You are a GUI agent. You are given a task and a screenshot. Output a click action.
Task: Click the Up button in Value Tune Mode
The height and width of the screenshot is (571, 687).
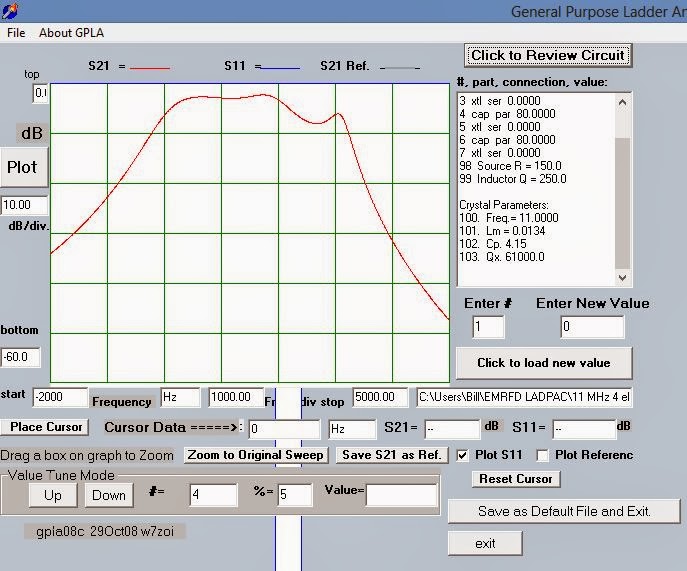point(52,495)
